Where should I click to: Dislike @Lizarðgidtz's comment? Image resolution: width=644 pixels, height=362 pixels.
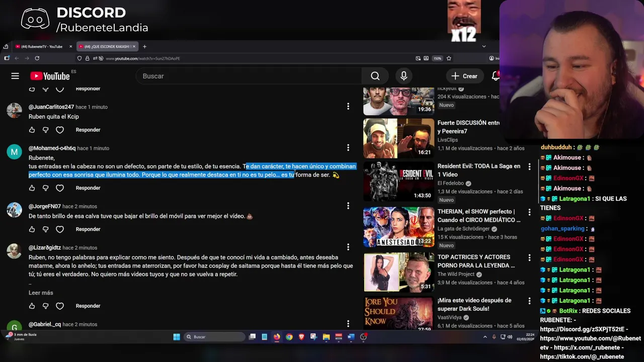coord(45,306)
